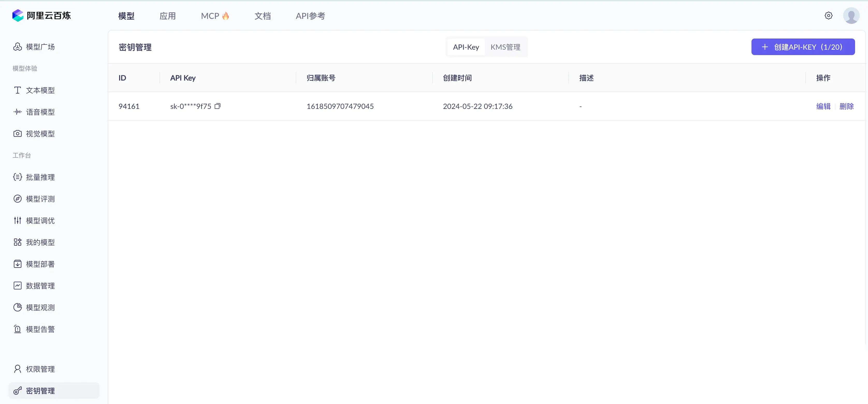The image size is (868, 404).
Task: Open the settings gear icon
Action: (828, 16)
